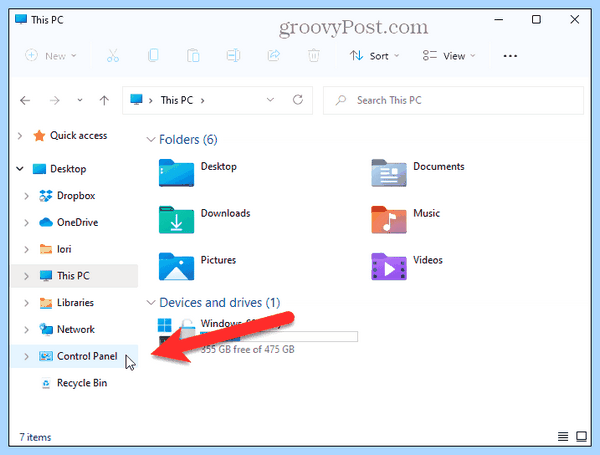Click the Share icon in toolbar

tap(274, 56)
